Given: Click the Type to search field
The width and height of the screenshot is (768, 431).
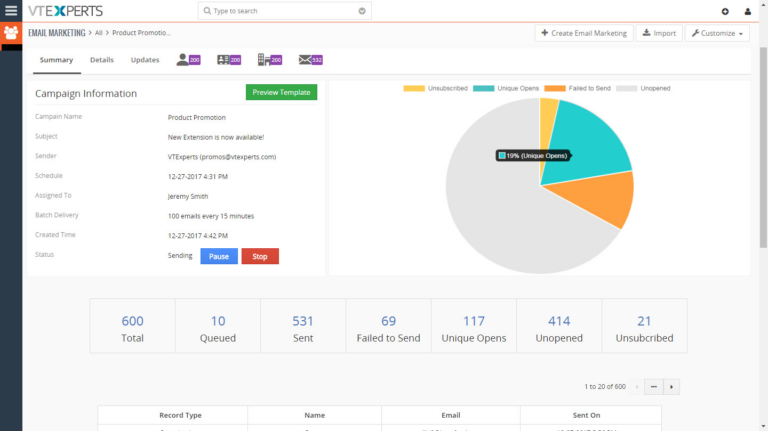Looking at the screenshot, I should [x=280, y=11].
